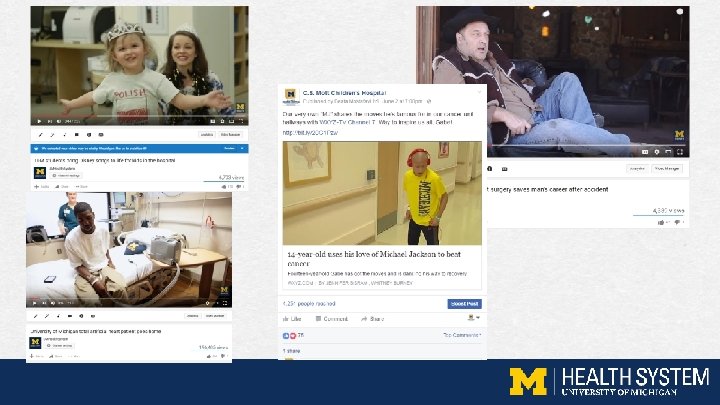Open fullscreen on the cowboy surgery video
720x405 pixels.
coord(680,152)
